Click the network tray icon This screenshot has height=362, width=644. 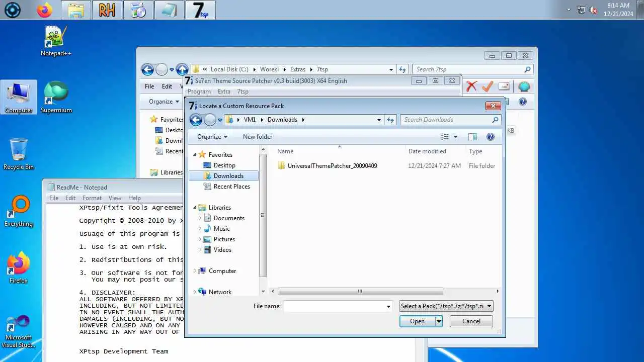click(x=581, y=10)
